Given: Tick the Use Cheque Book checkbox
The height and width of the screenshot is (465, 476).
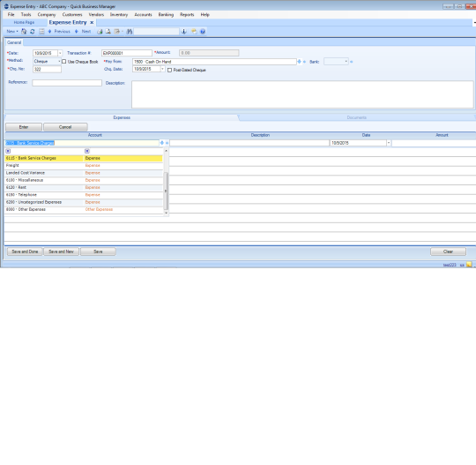Looking at the screenshot, I should (x=64, y=62).
